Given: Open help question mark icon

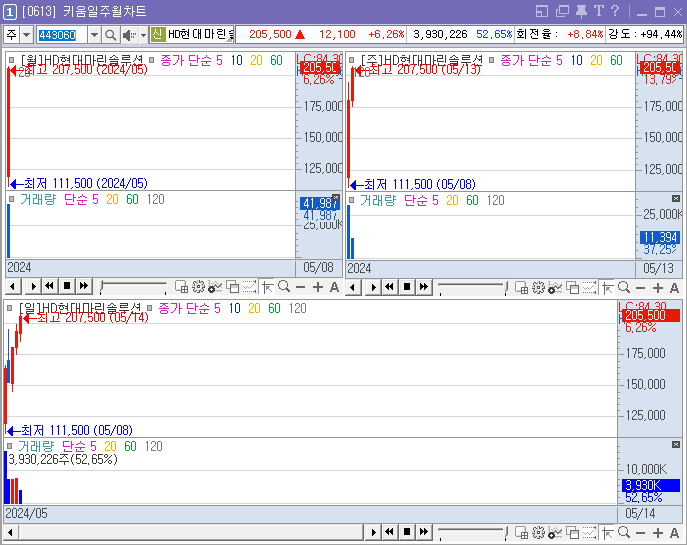Looking at the screenshot, I should [x=615, y=11].
